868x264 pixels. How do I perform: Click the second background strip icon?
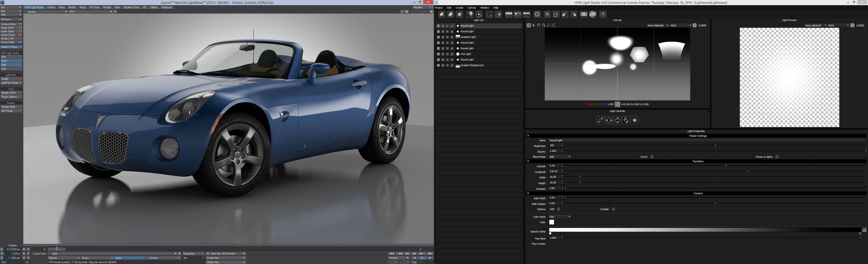(x=518, y=14)
